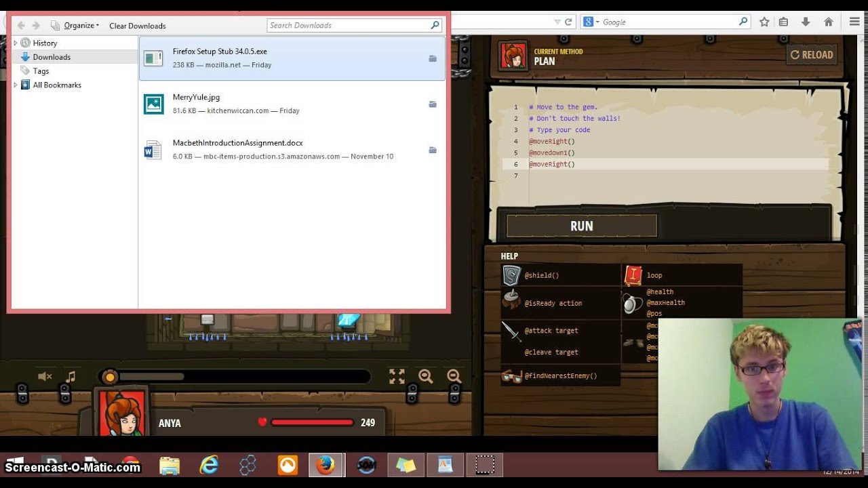Expand the All Bookmarks tree node

click(16, 85)
